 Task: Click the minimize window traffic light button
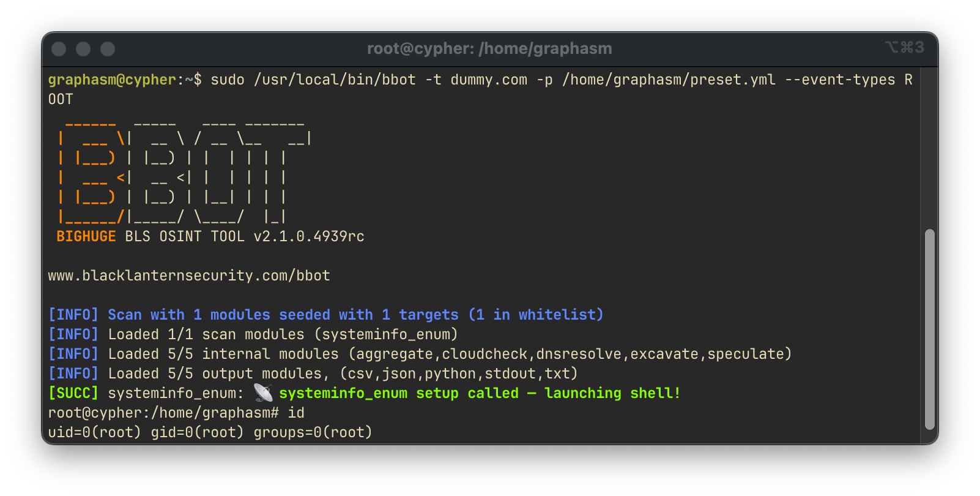[83, 49]
